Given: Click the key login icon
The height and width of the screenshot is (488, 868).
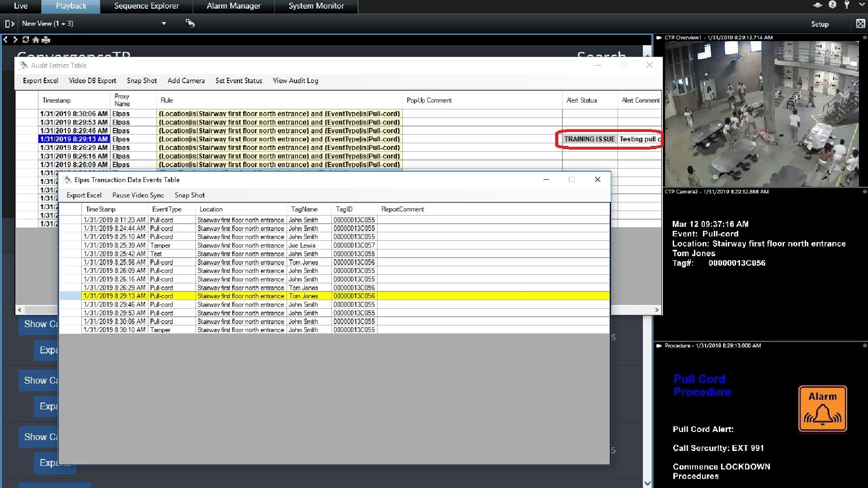Looking at the screenshot, I should (847, 5).
